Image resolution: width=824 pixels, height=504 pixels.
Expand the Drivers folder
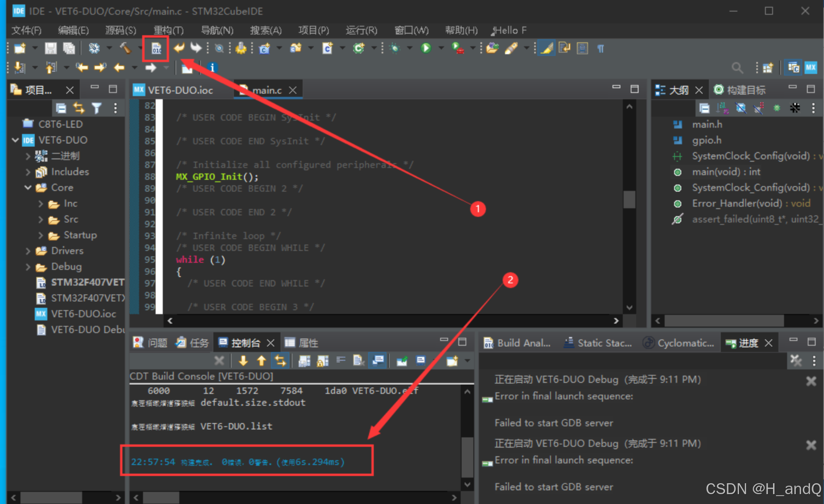coord(28,251)
